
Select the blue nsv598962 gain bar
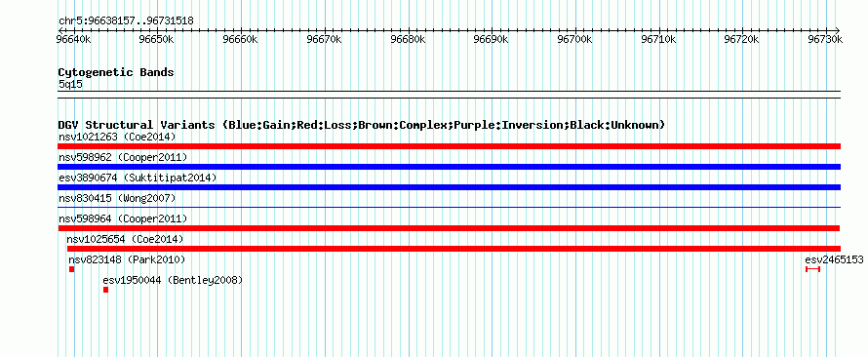(x=449, y=167)
